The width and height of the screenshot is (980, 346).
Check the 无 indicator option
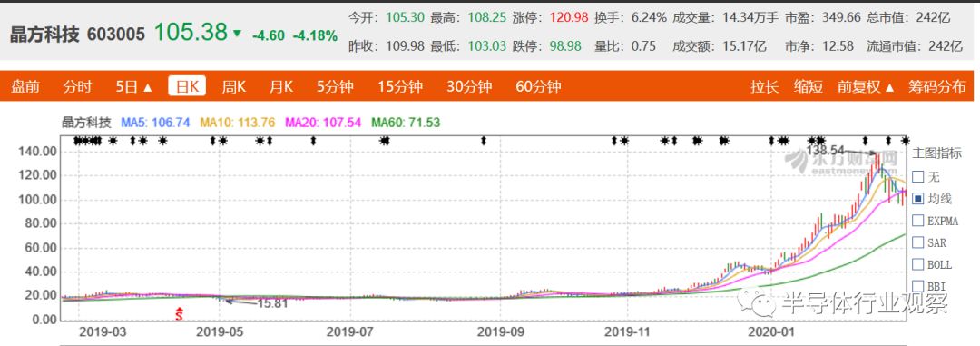point(917,176)
